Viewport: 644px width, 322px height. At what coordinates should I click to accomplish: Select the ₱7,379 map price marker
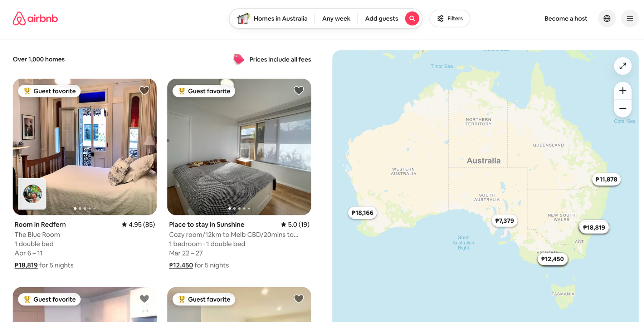pos(504,221)
